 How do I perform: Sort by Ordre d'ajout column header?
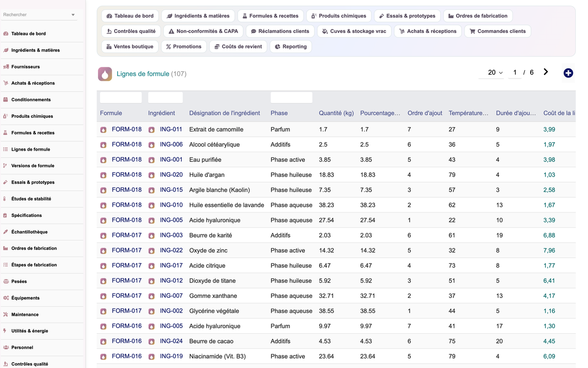425,113
